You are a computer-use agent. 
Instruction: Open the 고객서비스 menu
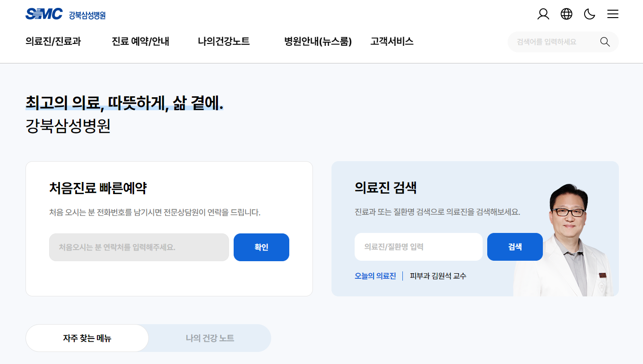coord(392,41)
